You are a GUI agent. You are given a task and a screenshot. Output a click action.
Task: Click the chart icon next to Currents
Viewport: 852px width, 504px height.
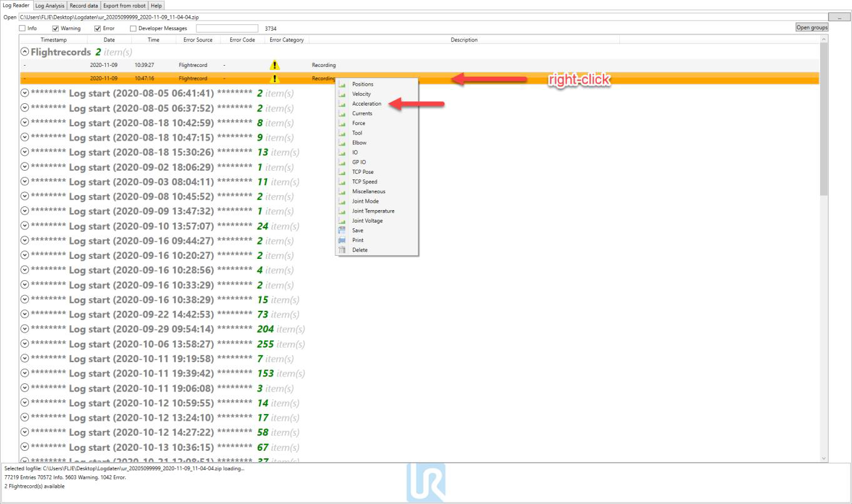342,114
